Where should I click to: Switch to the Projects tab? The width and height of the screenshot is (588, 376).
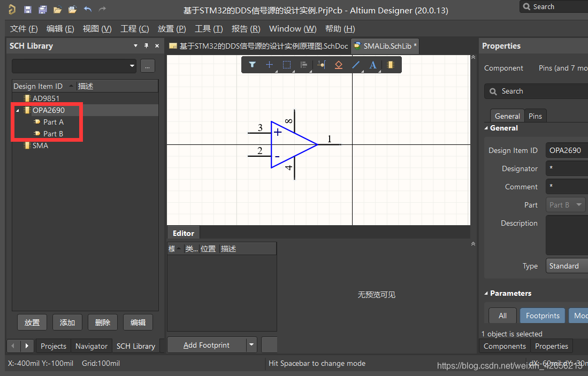pyautogui.click(x=54, y=346)
